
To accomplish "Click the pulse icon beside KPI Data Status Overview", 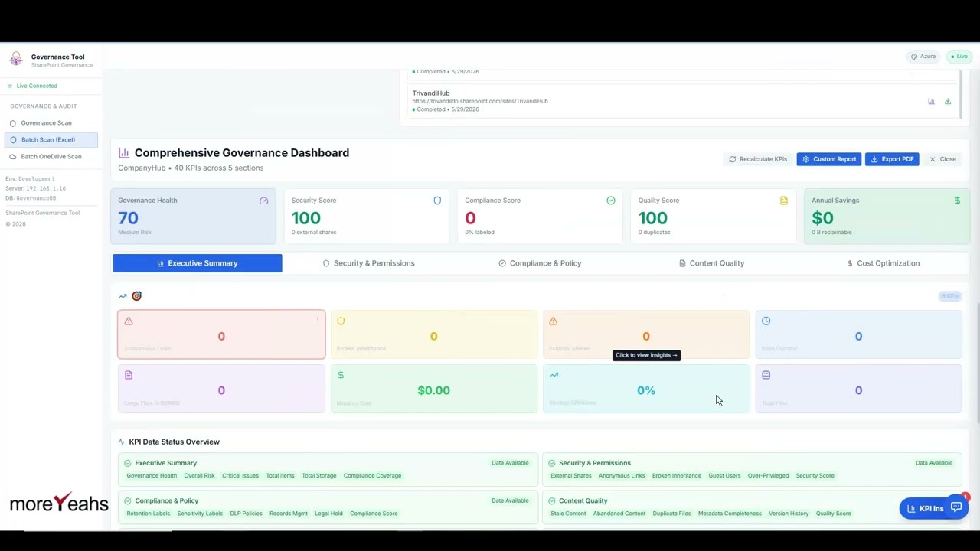I will click(x=122, y=442).
